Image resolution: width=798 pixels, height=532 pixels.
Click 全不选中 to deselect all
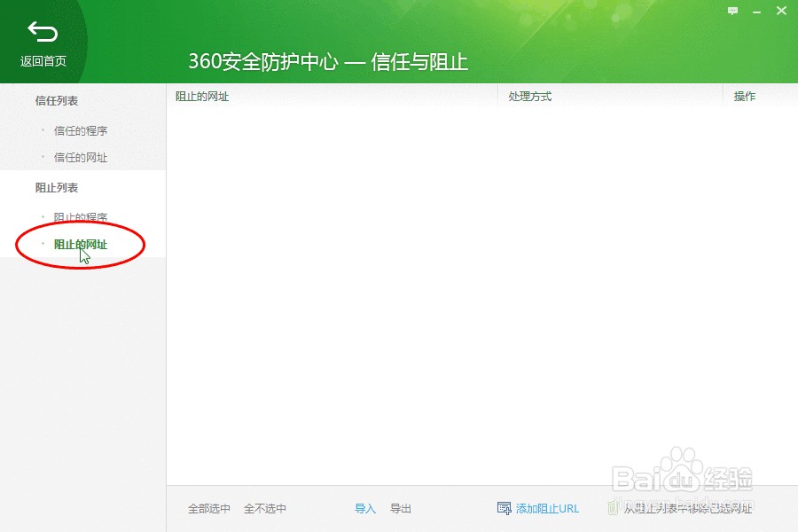[x=264, y=509]
